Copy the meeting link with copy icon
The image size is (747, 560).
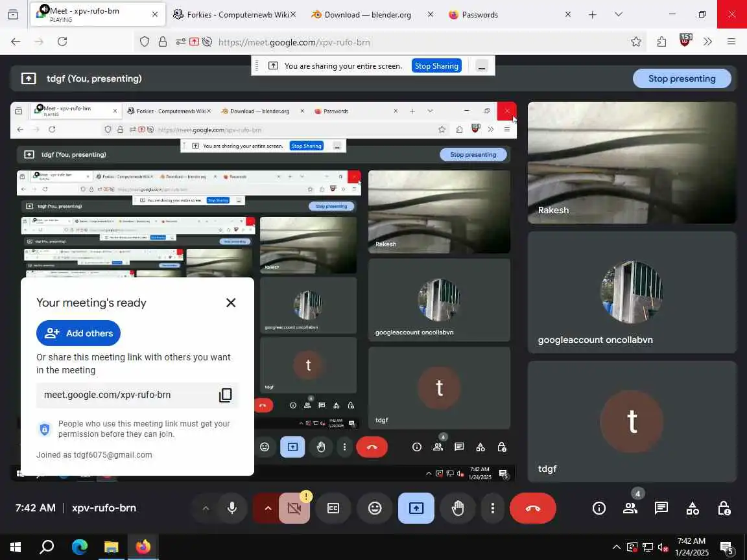click(226, 395)
